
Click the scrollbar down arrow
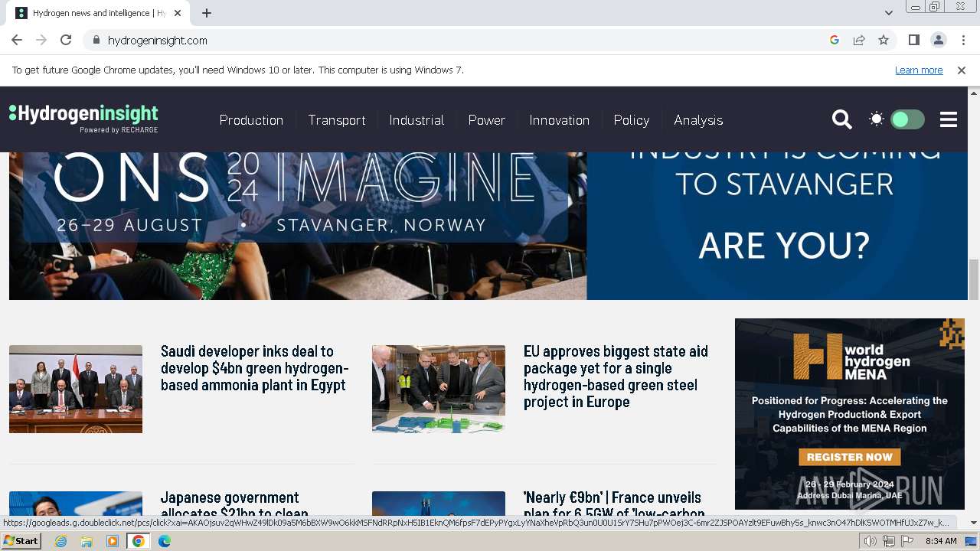tap(974, 523)
